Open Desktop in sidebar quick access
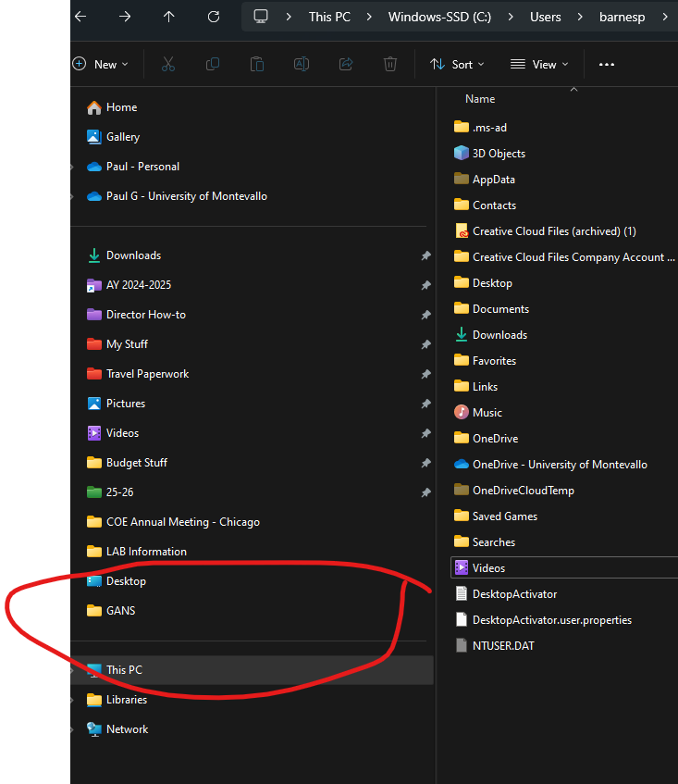 [x=117, y=581]
